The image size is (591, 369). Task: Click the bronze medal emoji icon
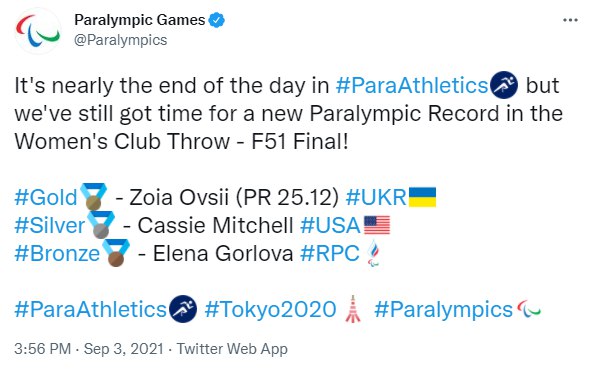[116, 253]
